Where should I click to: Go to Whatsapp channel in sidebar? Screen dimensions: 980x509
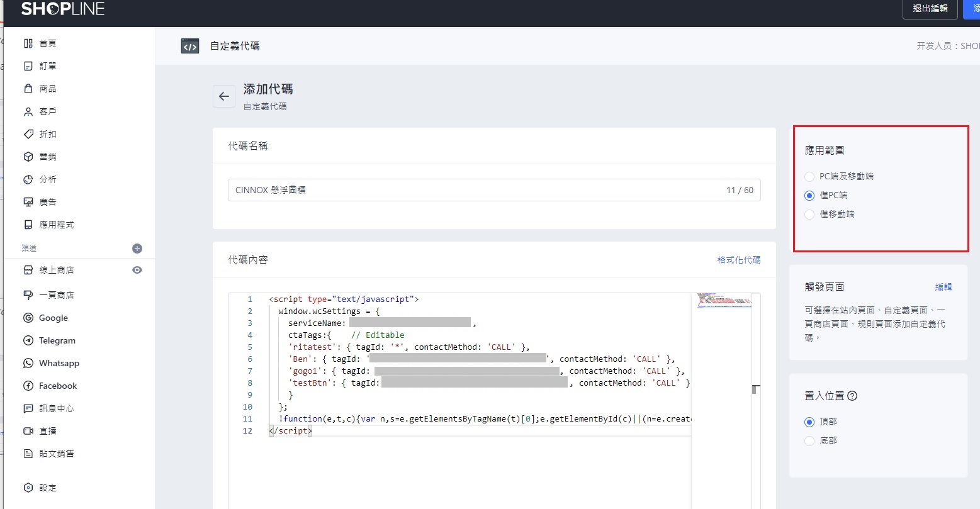pos(59,363)
